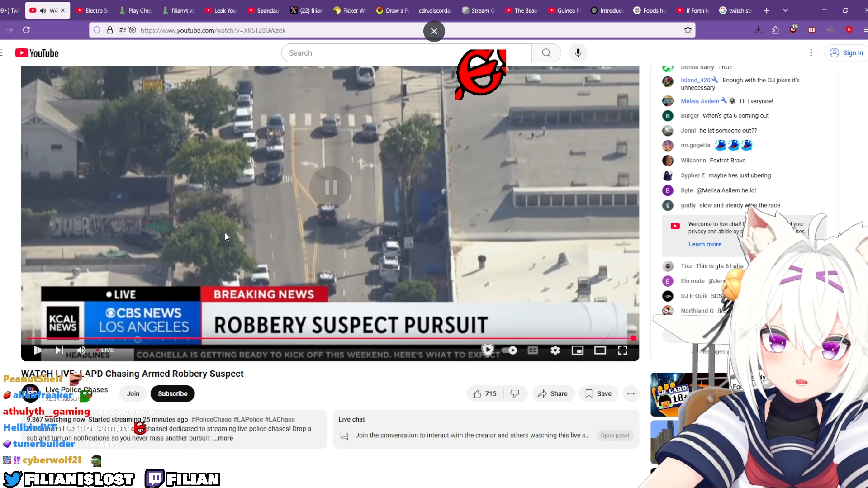This screenshot has height=488, width=868.
Task: Click the channel avatar for Live Police Chases
Action: pyautogui.click(x=30, y=393)
